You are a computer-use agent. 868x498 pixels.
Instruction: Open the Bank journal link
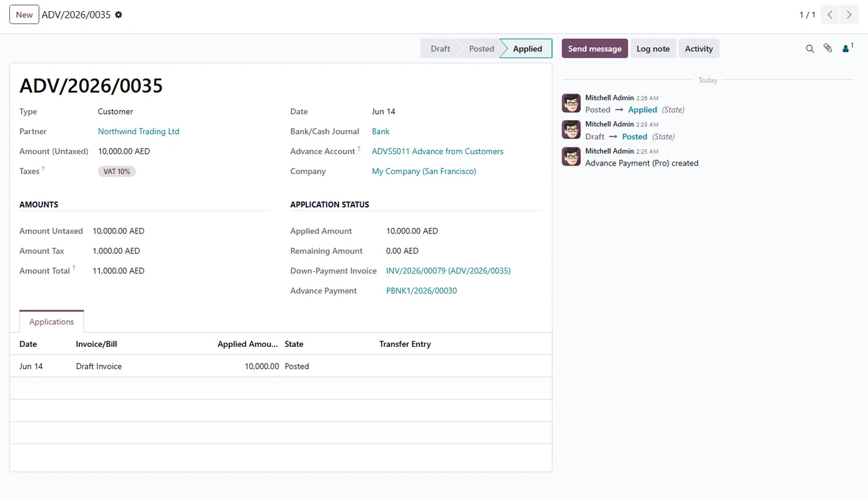coord(381,131)
